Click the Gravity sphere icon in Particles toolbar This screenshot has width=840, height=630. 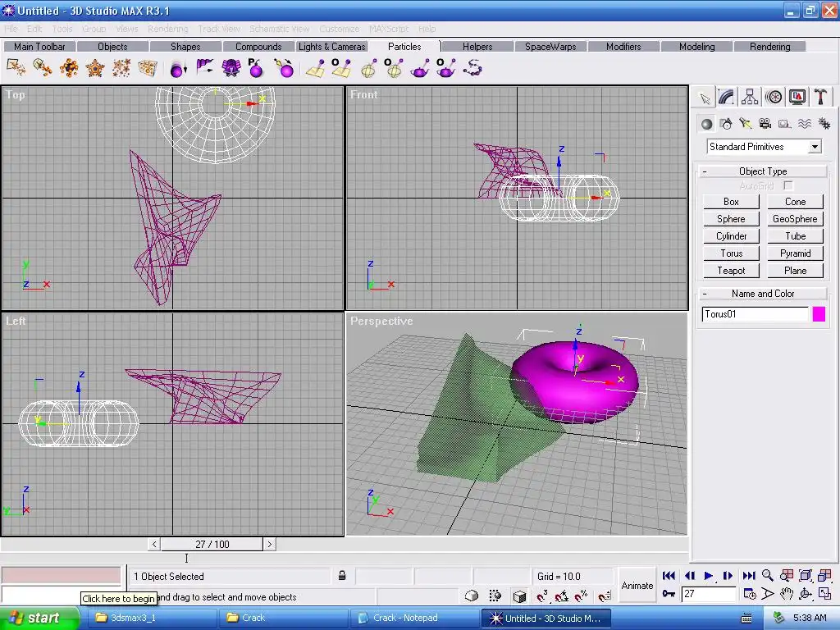click(x=178, y=69)
